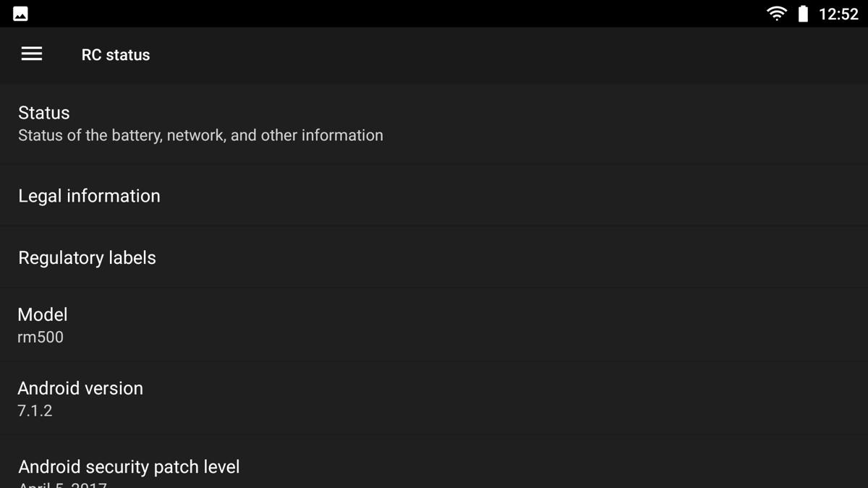868x488 pixels.
Task: Tap the empty app header bar right of title
Action: coord(506,55)
